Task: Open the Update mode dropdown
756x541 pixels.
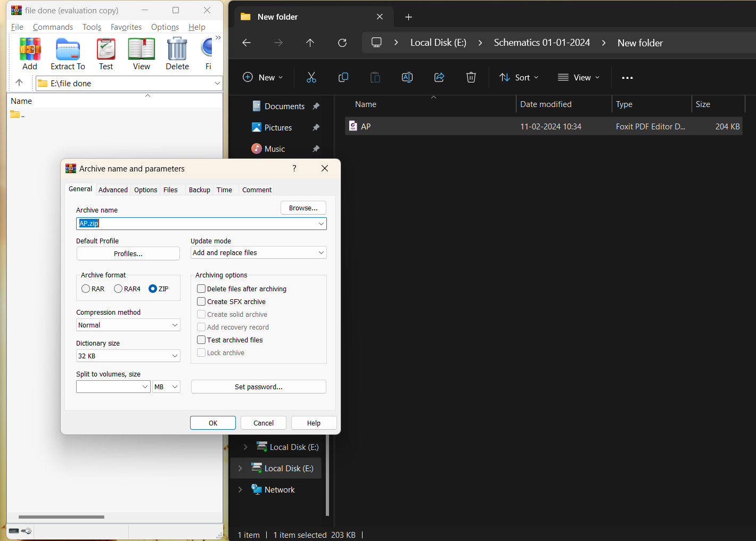Action: 258,253
